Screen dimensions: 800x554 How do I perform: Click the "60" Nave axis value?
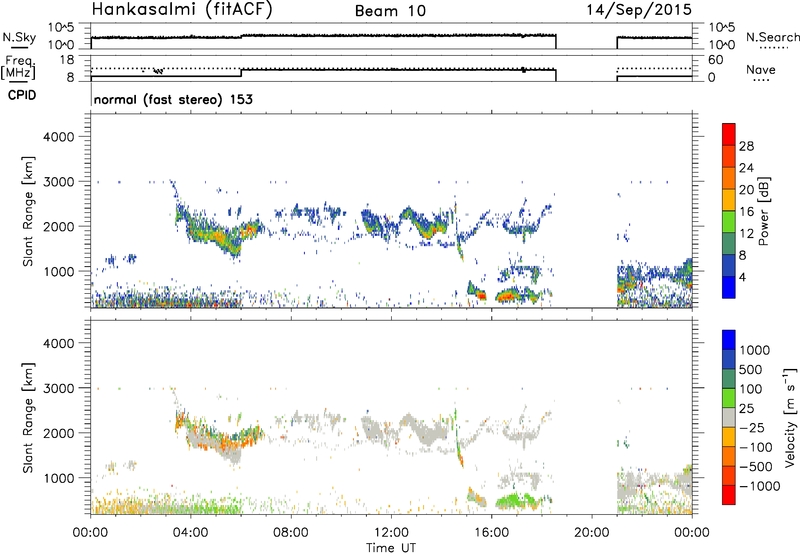[x=715, y=60]
